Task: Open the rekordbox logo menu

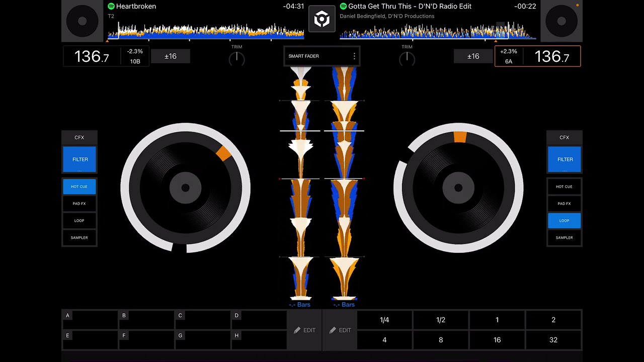Action: click(x=321, y=19)
